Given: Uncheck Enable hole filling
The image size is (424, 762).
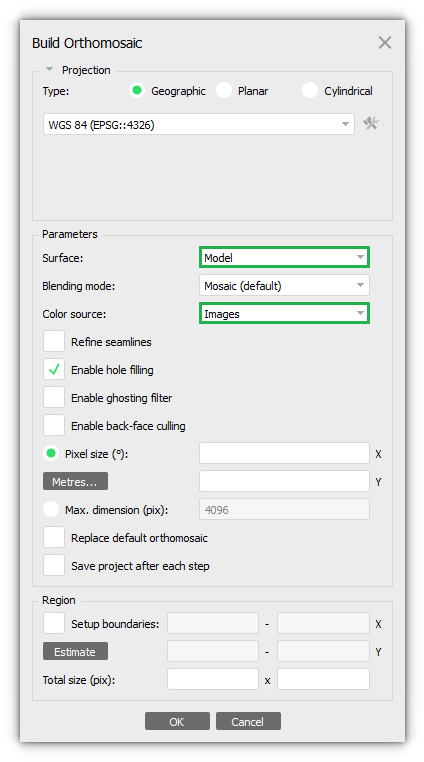Looking at the screenshot, I should tap(54, 370).
